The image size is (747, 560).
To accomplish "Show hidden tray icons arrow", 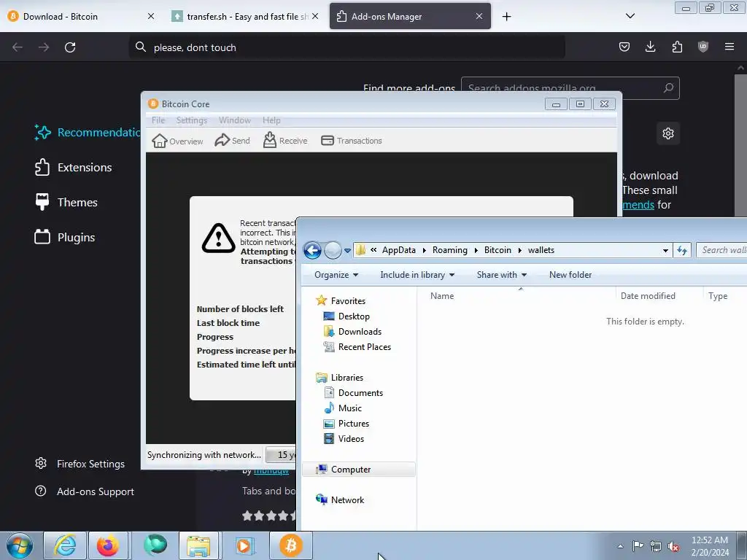I will pyautogui.click(x=620, y=546).
